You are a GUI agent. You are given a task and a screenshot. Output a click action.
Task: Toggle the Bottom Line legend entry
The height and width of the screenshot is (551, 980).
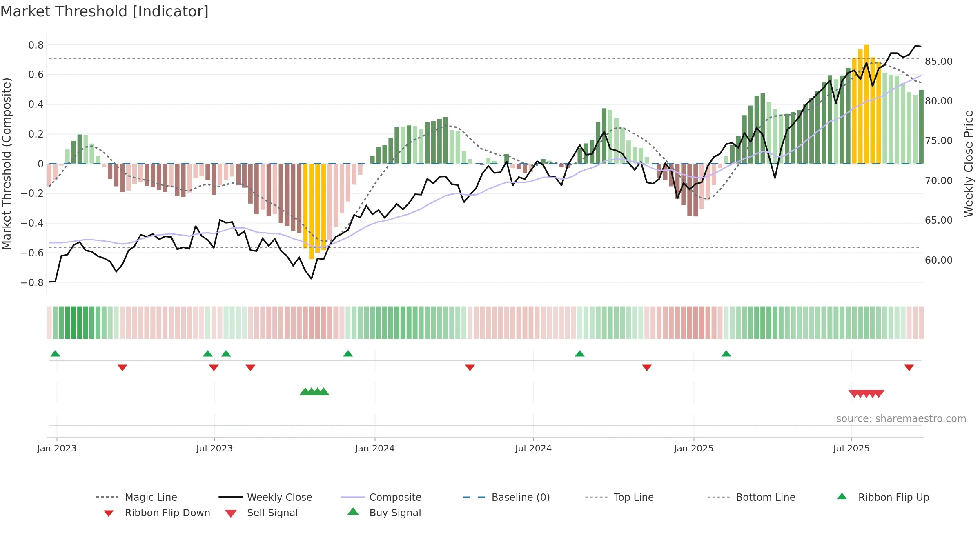pos(751,497)
